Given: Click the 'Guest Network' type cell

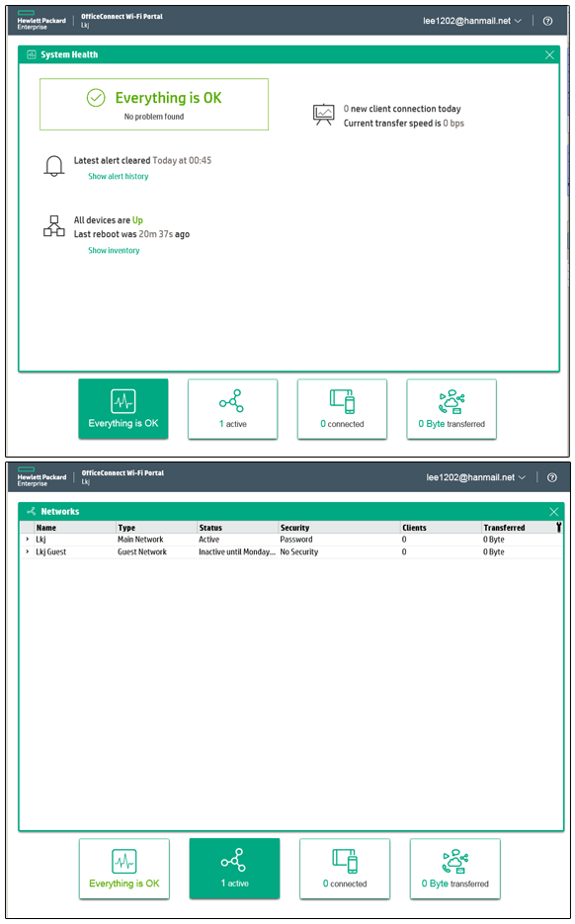Looking at the screenshot, I should coord(142,551).
